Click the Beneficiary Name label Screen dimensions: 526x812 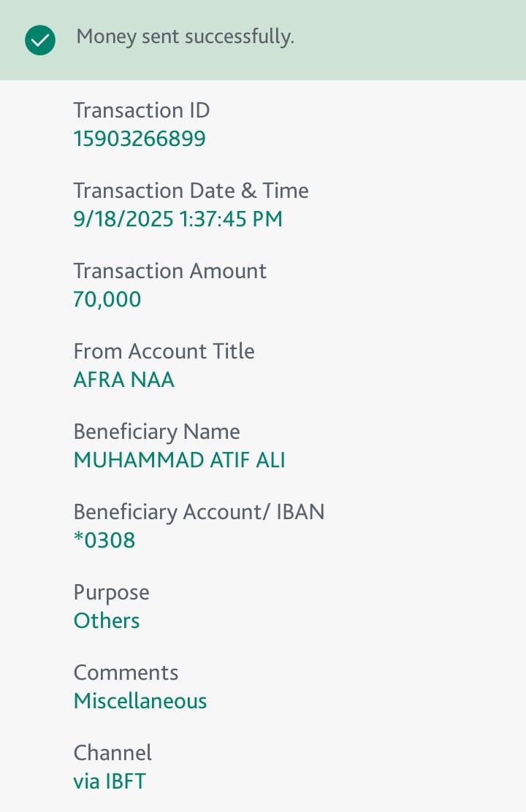pyautogui.click(x=156, y=432)
